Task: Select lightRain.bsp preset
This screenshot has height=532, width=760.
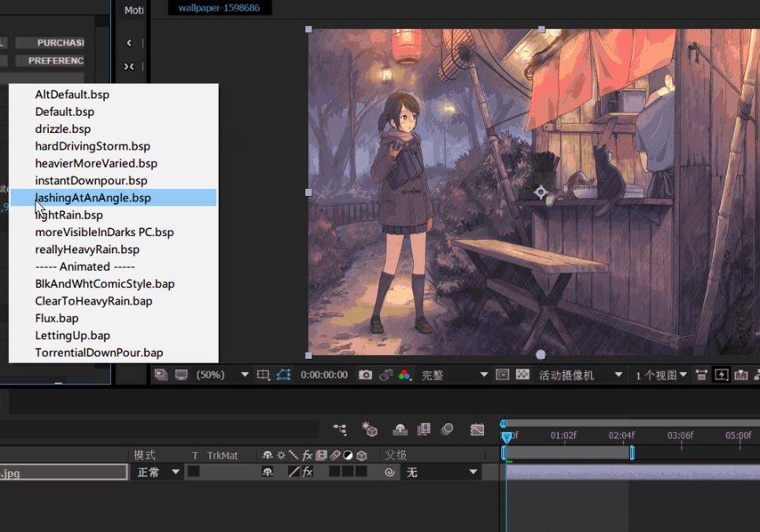Action: pyautogui.click(x=113, y=215)
